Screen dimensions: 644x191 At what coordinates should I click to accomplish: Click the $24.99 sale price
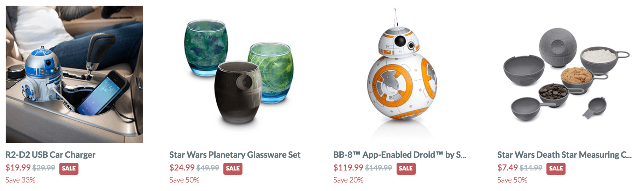[182, 168]
